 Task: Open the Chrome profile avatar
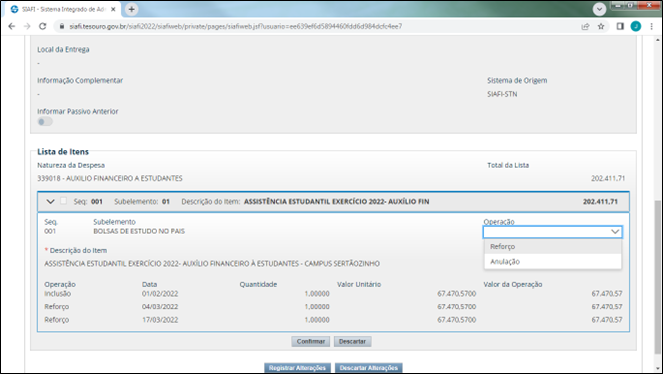click(636, 26)
